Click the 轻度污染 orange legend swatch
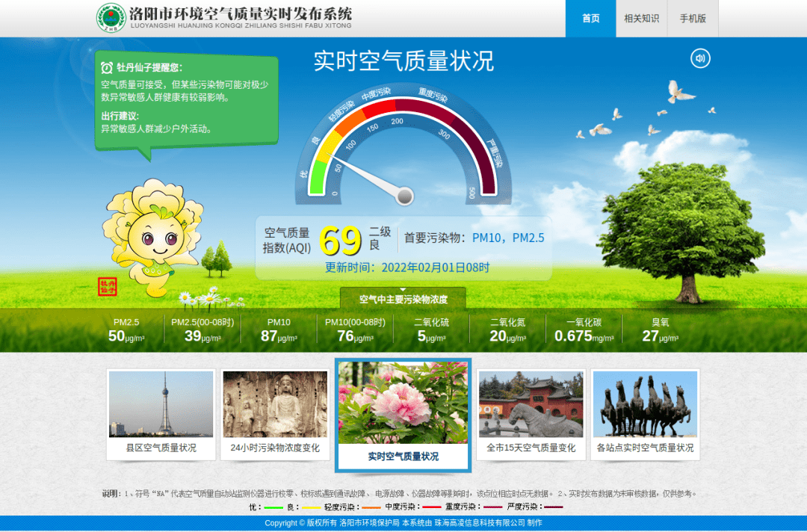This screenshot has width=807, height=532. (x=371, y=507)
